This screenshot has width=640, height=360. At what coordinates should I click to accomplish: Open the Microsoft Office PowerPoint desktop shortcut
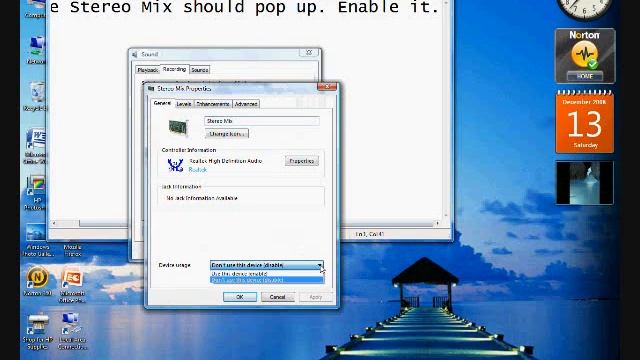(x=72, y=286)
